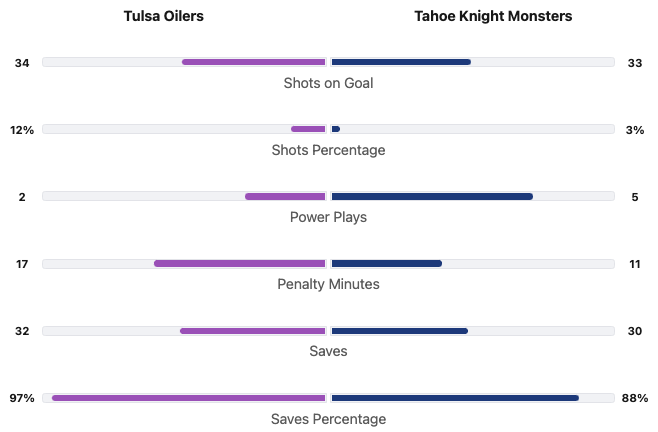Select the Shots on Goal label
The width and height of the screenshot is (658, 432).
pyautogui.click(x=328, y=83)
